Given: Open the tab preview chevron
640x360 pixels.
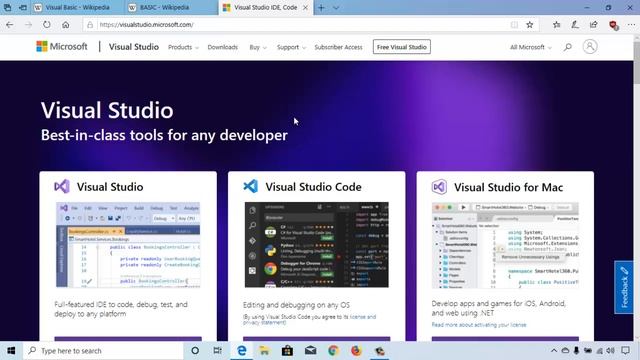Looking at the screenshot, I should pyautogui.click(x=336, y=7).
